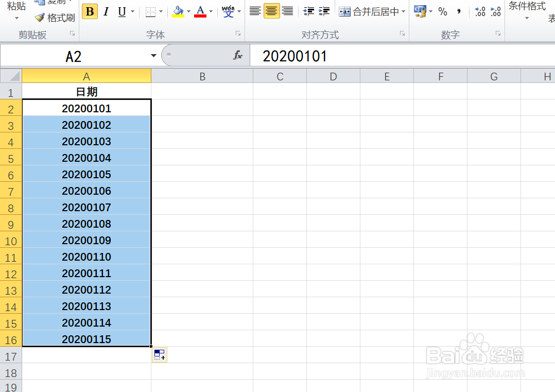Align text left
The width and height of the screenshot is (555, 392).
click(x=255, y=11)
